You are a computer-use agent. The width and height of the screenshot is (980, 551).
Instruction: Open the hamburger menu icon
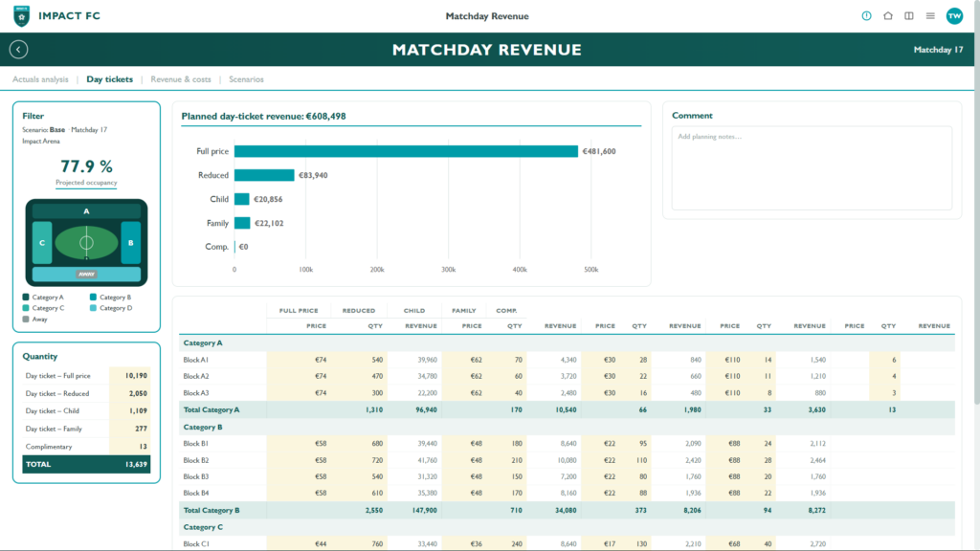[x=930, y=16]
